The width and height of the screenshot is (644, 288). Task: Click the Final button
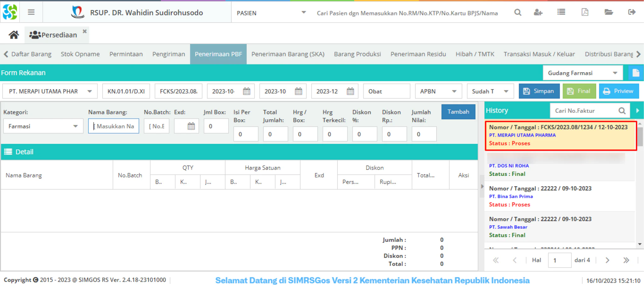pos(579,91)
